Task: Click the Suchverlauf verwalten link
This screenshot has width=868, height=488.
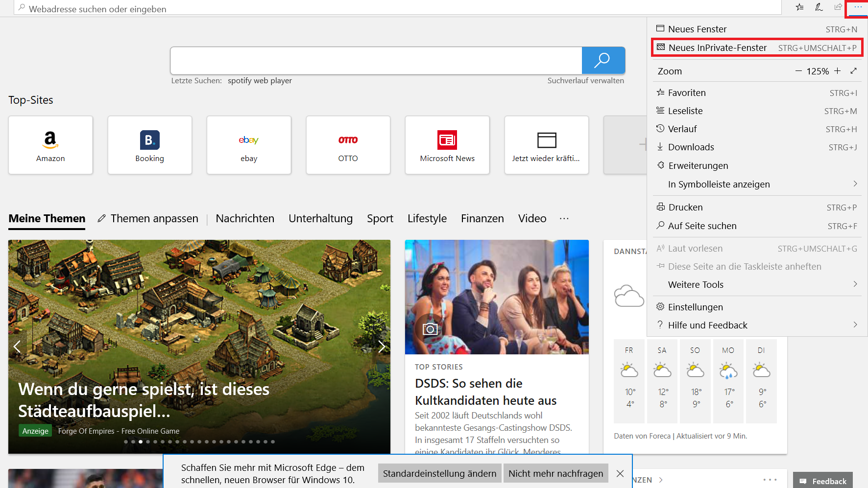Action: (585, 81)
